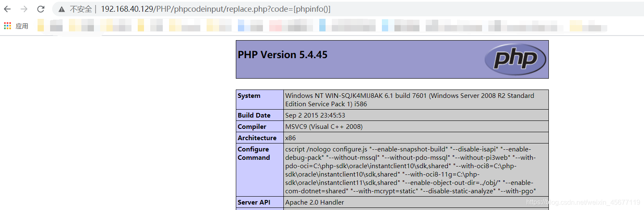Select the Compiler row label
This screenshot has width=644, height=210.
pos(252,127)
